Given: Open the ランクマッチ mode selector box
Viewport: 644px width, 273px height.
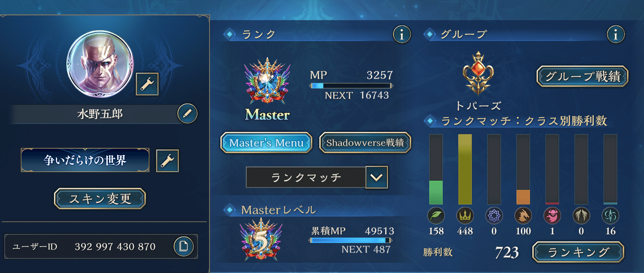Looking at the screenshot, I should [x=306, y=177].
